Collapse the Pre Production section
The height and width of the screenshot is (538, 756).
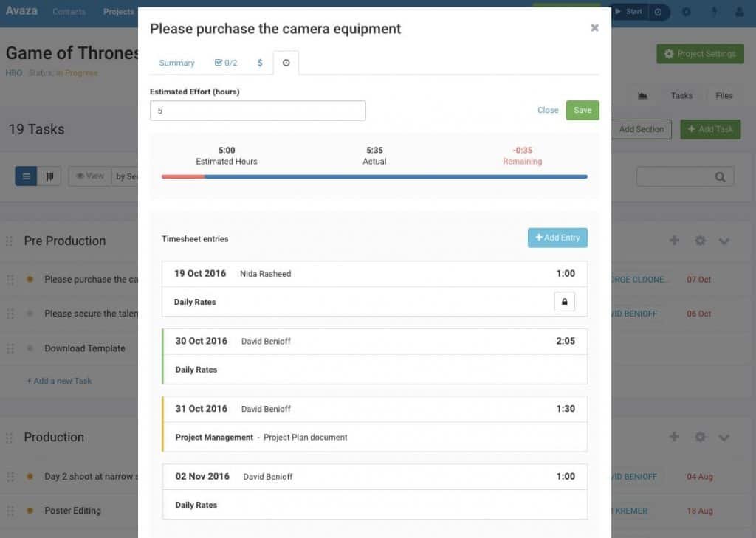tap(724, 241)
